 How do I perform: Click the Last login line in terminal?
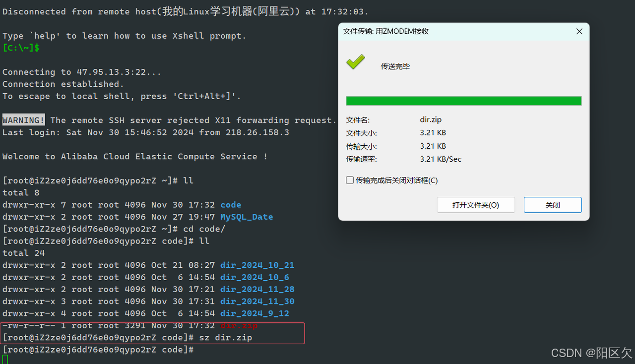pos(146,132)
